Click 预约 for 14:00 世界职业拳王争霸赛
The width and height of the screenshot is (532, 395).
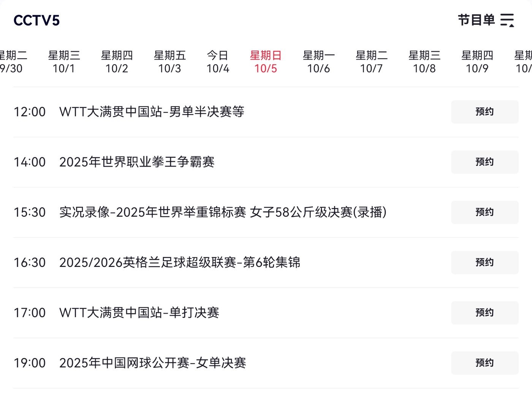484,162
